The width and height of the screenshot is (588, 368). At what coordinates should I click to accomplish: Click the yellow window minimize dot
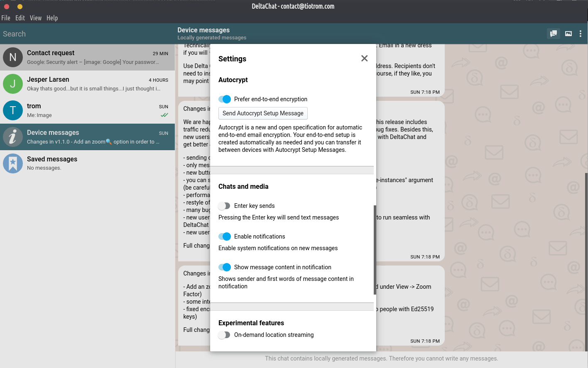(x=20, y=6)
